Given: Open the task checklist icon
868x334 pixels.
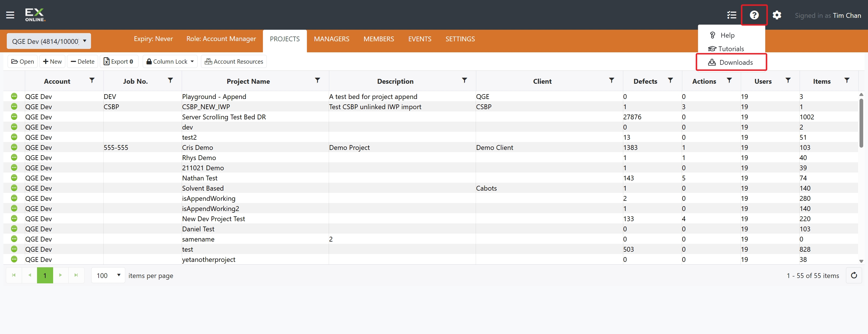Looking at the screenshot, I should 731,15.
